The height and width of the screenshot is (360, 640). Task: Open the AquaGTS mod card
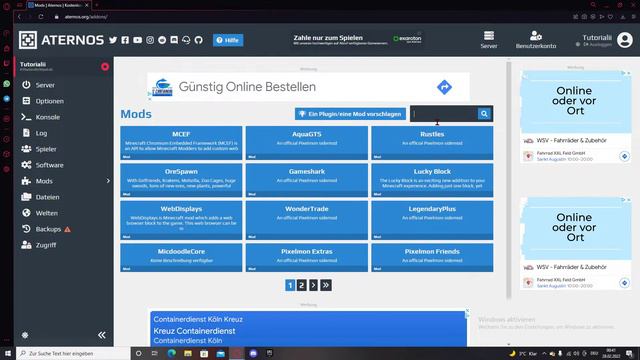tap(307, 143)
